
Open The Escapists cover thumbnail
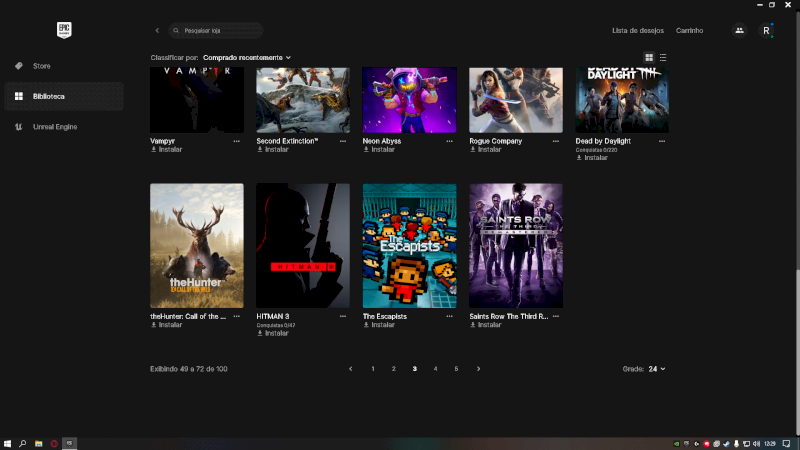coord(410,245)
